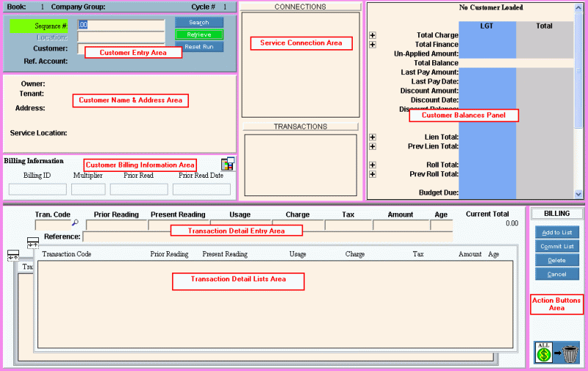Click the Reset Run button
This screenshot has height=371, width=588.
[199, 47]
